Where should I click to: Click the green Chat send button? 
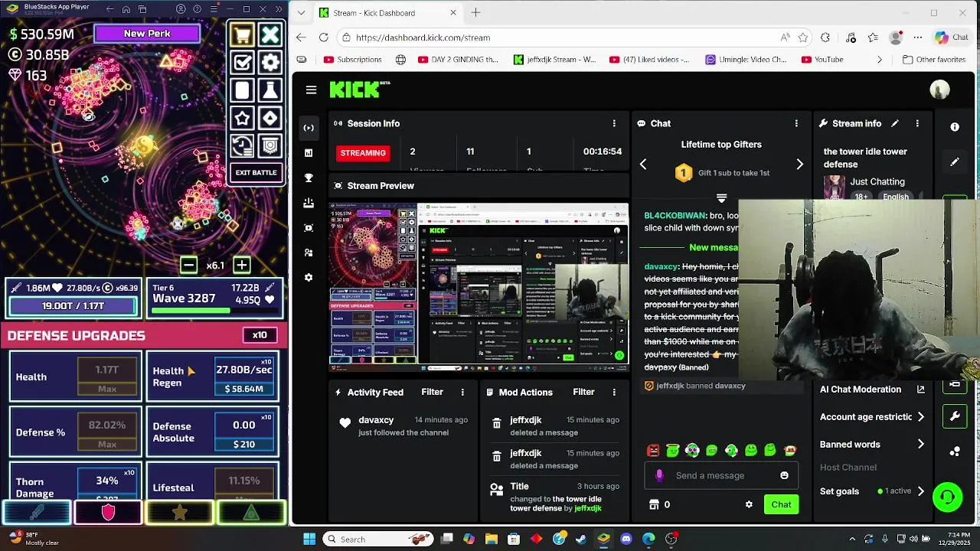pyautogui.click(x=781, y=504)
